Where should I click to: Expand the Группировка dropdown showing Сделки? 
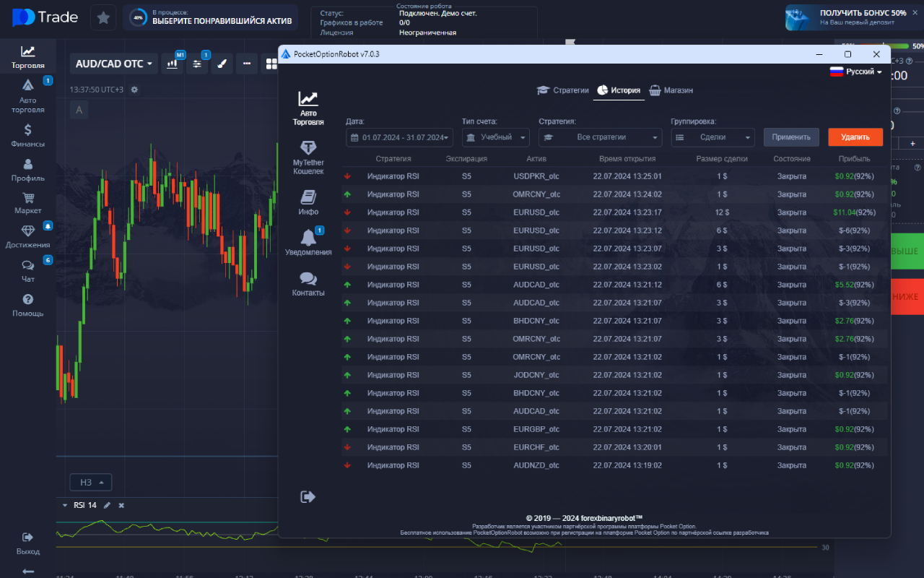713,137
